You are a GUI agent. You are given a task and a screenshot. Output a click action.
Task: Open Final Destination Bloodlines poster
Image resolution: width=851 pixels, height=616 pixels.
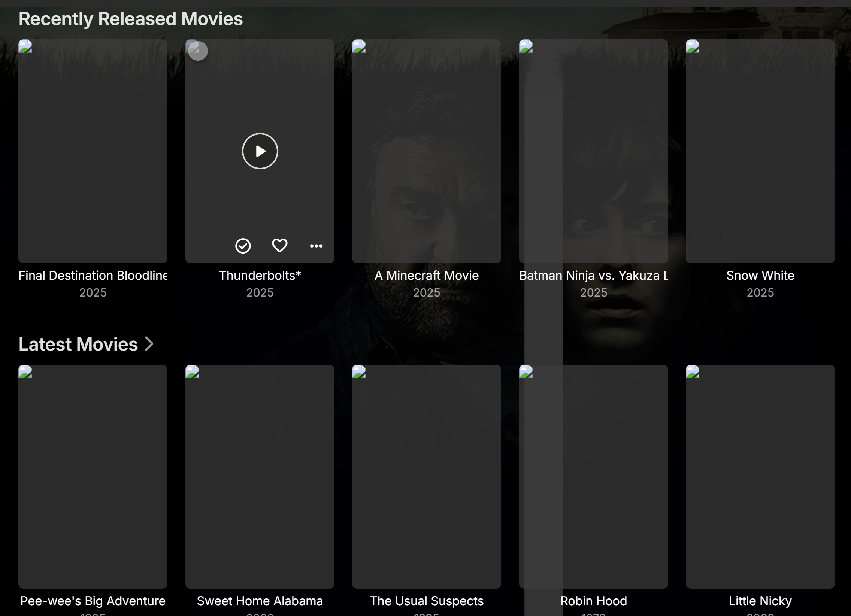(93, 151)
